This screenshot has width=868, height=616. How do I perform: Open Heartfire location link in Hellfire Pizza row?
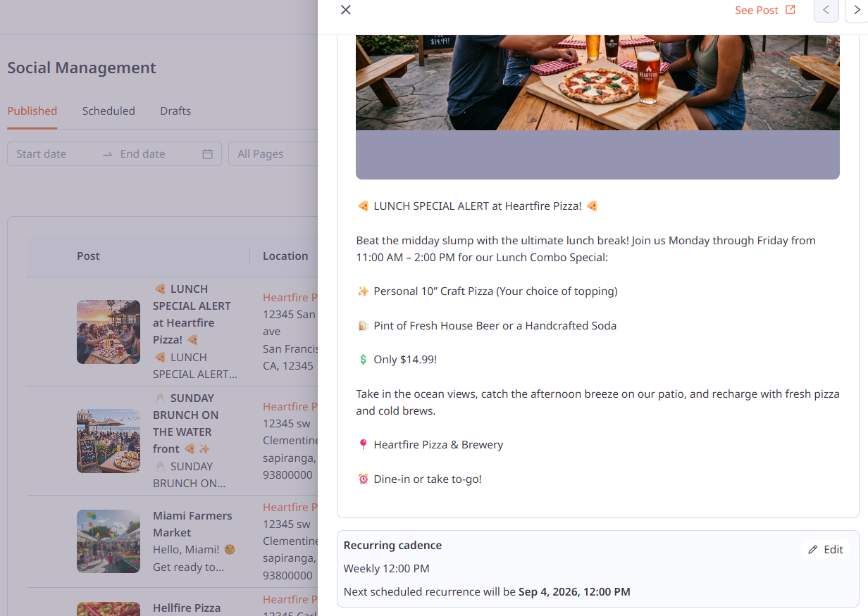tap(290, 600)
